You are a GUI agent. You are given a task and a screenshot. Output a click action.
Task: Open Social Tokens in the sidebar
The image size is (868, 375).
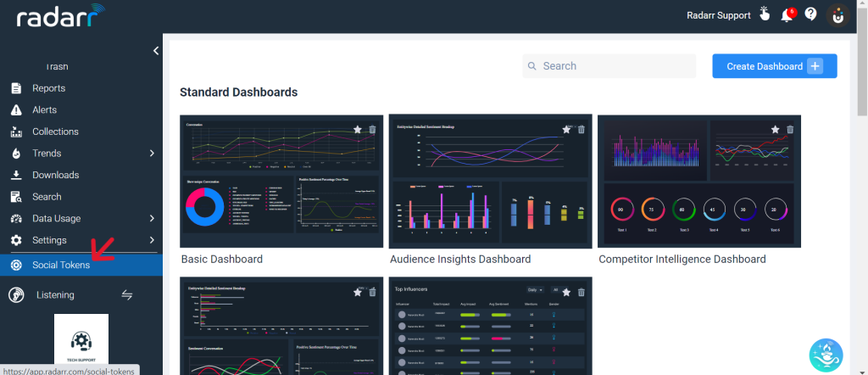coord(81,266)
